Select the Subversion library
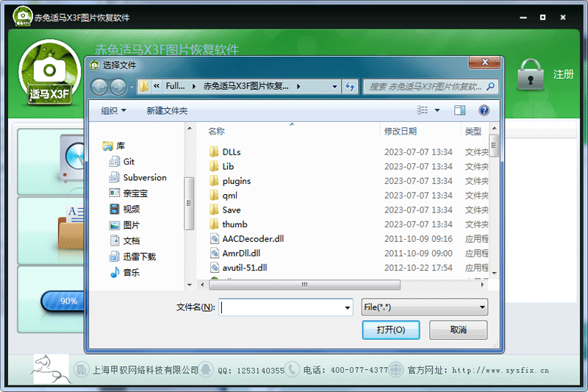 coord(137,177)
